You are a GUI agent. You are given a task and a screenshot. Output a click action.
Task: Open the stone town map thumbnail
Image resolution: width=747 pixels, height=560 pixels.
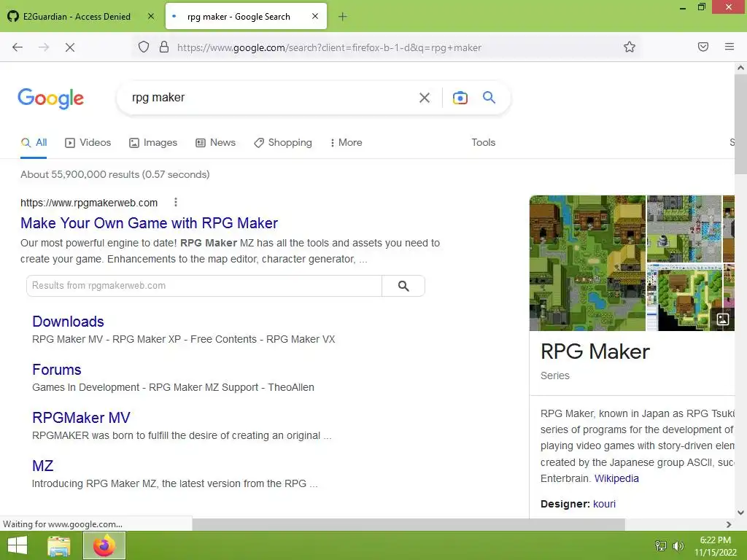684,228
